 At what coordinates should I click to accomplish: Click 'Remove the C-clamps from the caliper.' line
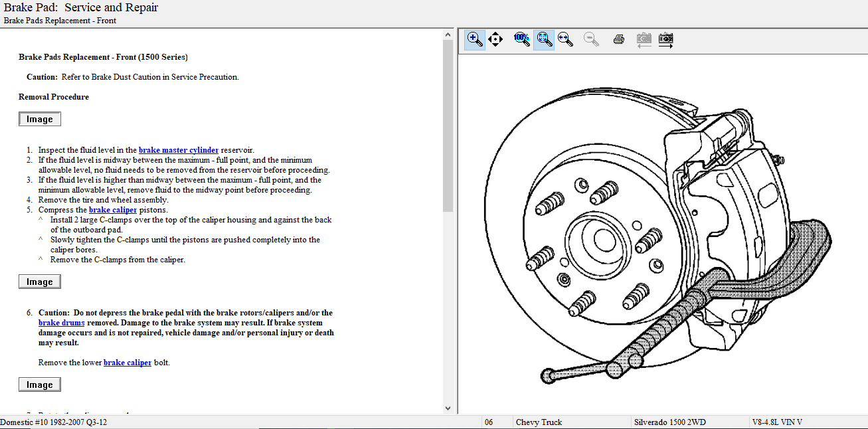(118, 260)
